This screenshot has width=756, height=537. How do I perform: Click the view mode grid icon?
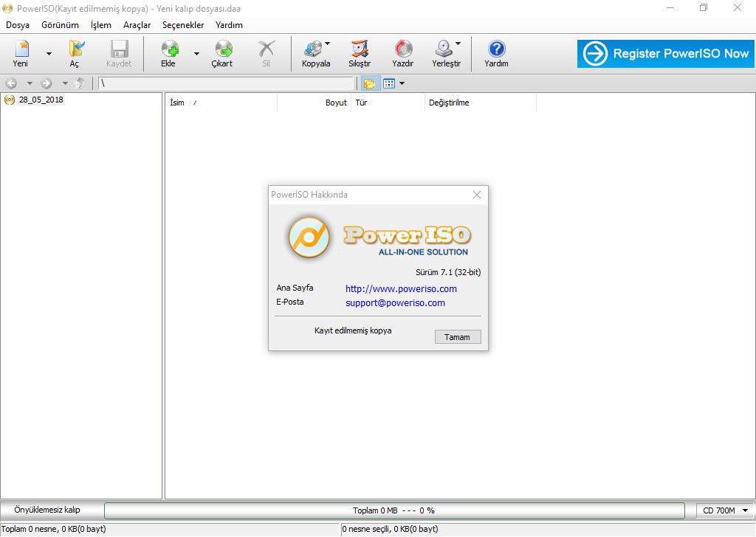pos(389,83)
